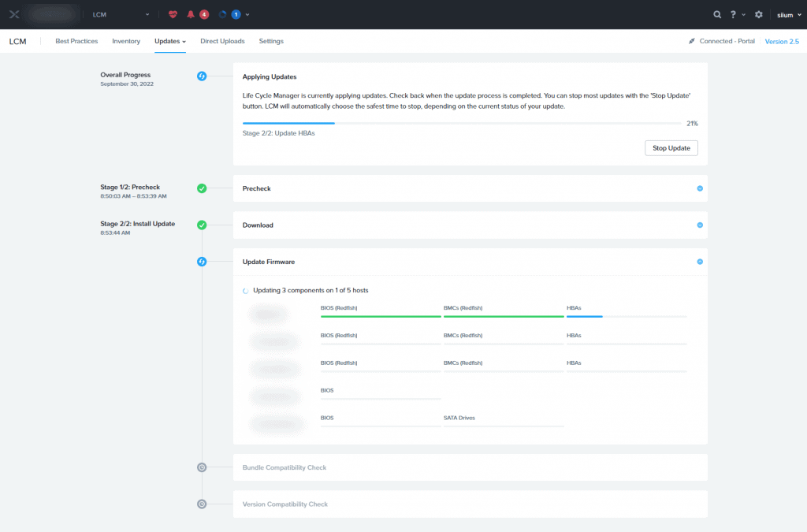
Task: Open the Updates tab menu
Action: (170, 41)
